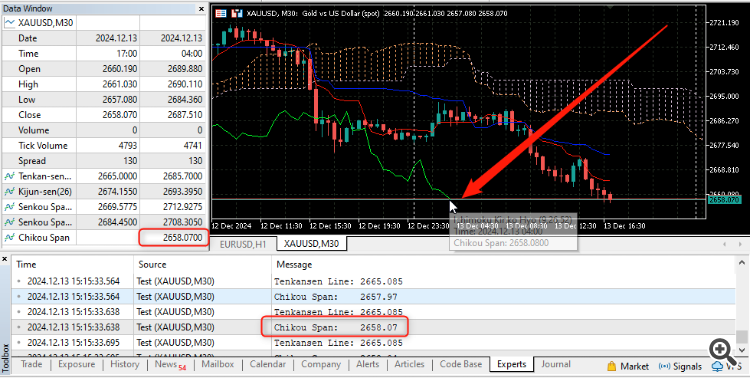750x378 pixels.
Task: Click the Time column header
Action: tap(72, 264)
